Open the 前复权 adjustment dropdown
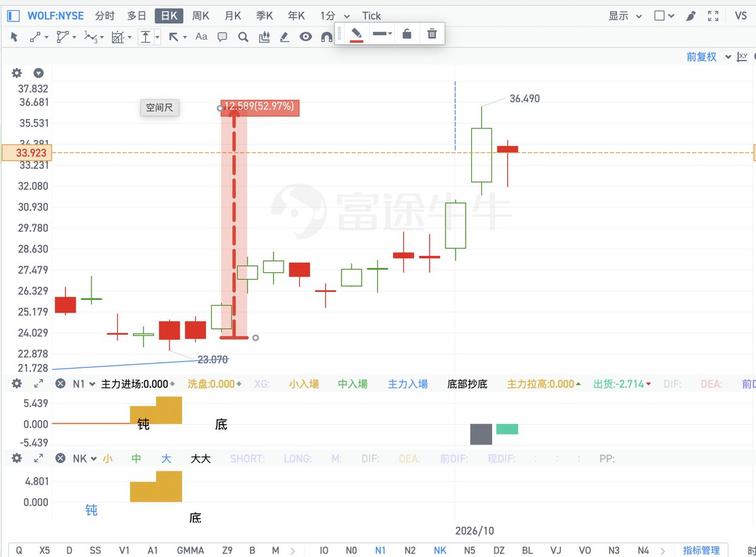Screen dimensions: 756x557 pos(709,57)
